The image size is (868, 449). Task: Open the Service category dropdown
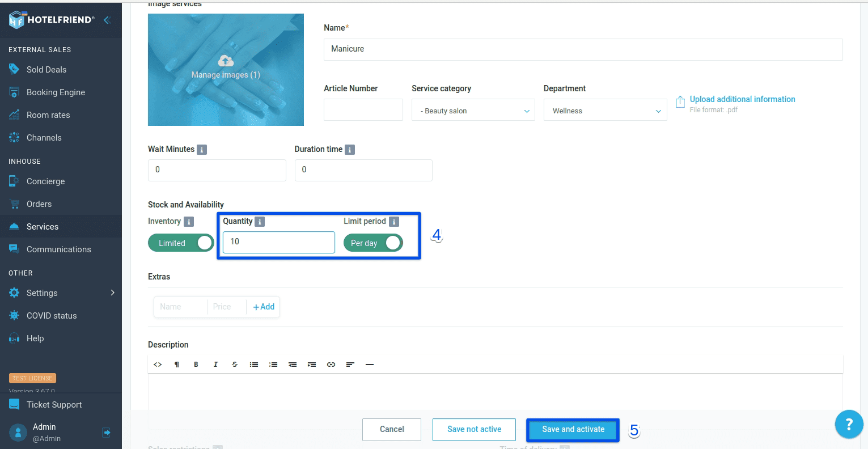click(x=473, y=110)
